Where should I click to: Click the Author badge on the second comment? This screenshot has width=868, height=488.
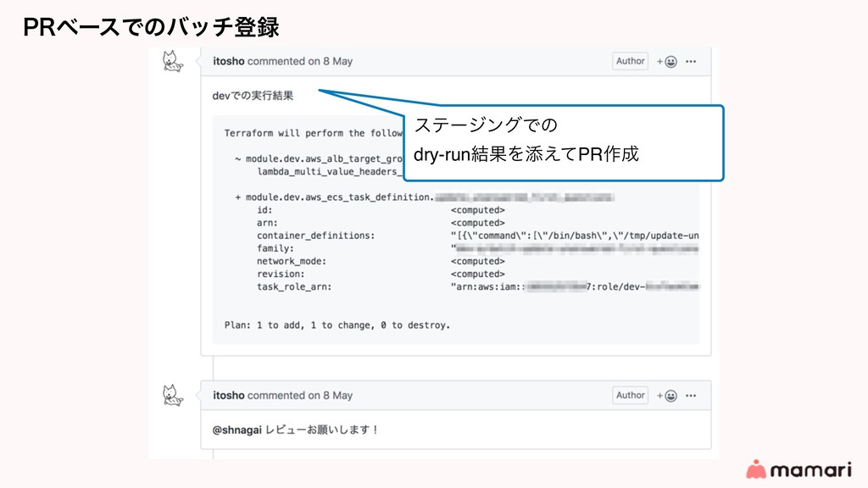630,396
